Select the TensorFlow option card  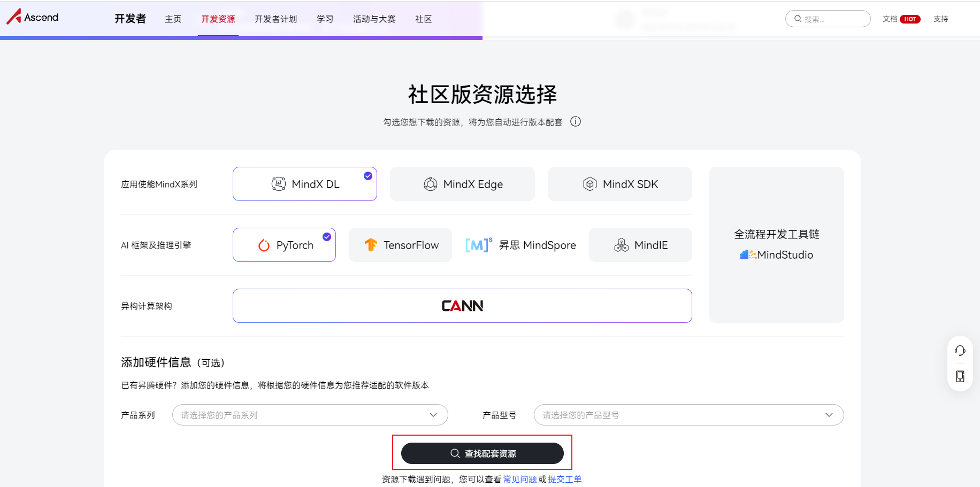point(400,245)
